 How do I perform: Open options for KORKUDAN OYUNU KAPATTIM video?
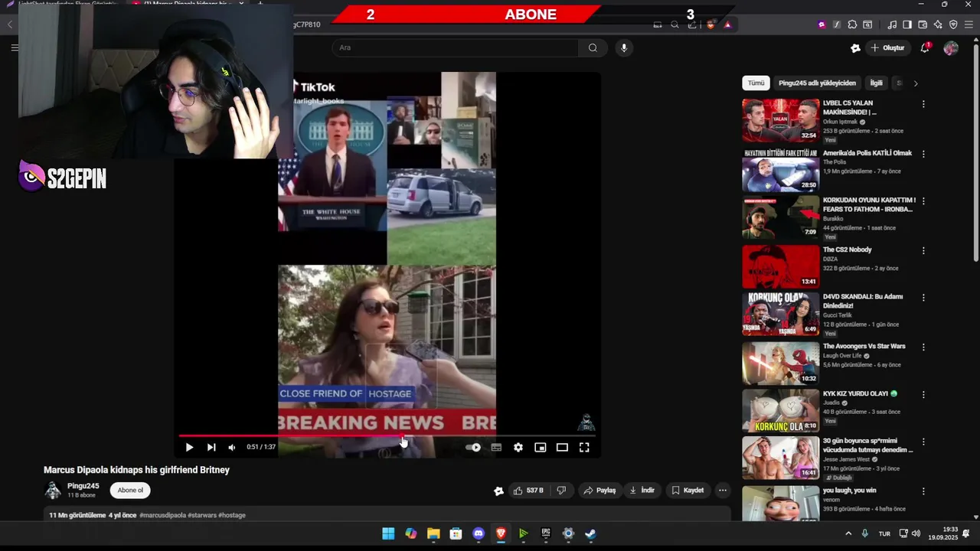point(923,201)
